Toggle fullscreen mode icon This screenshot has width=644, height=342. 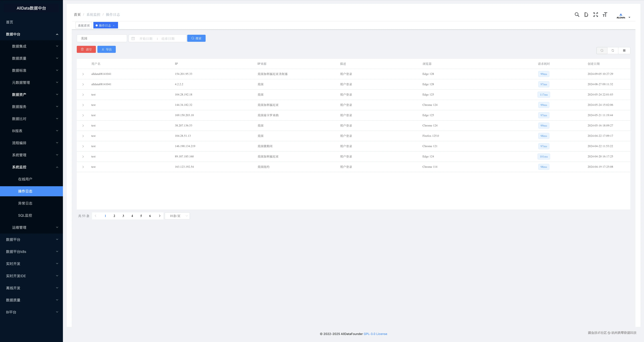click(x=596, y=15)
